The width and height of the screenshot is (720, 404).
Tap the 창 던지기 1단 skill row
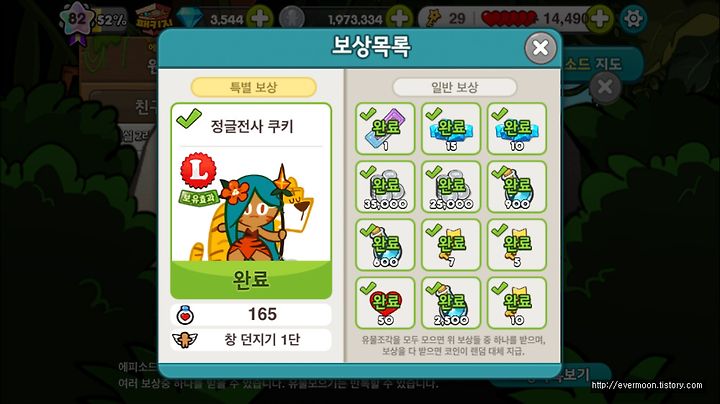tap(251, 340)
